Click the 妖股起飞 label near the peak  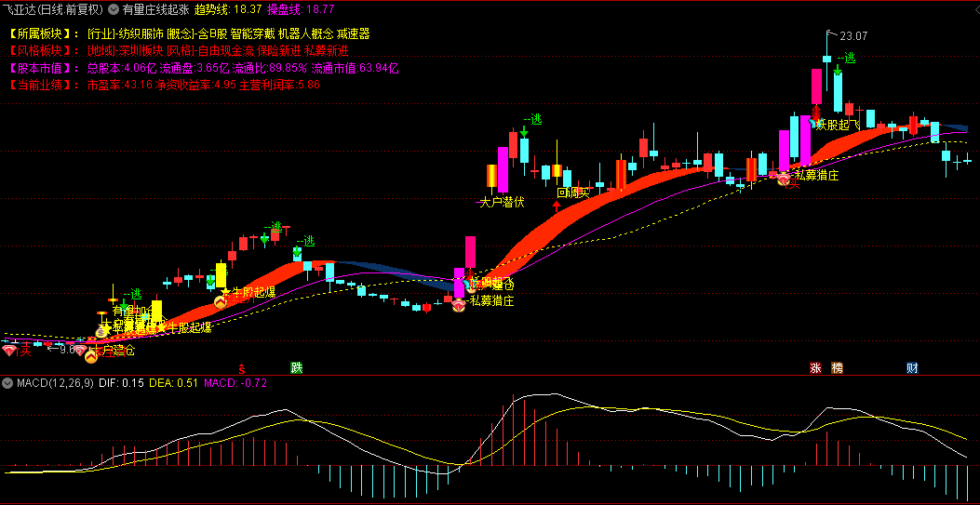click(x=839, y=125)
